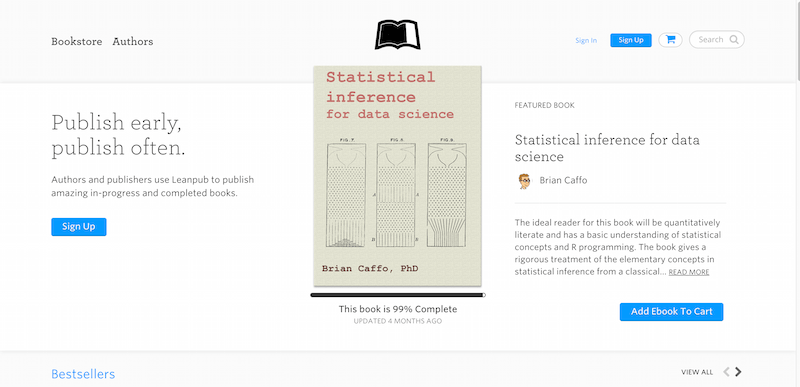This screenshot has width=800, height=387.
Task: Add Ebook To Cart
Action: (671, 312)
